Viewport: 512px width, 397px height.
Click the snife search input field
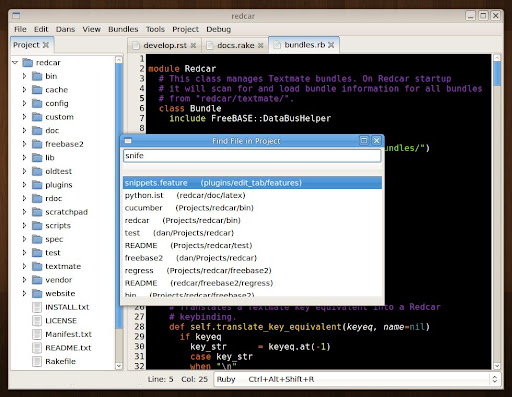point(252,156)
